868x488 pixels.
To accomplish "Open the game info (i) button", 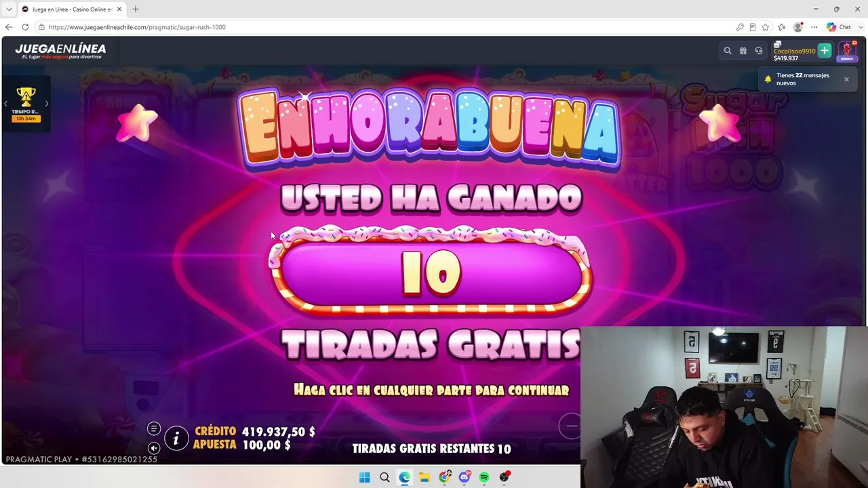I will coord(176,439).
